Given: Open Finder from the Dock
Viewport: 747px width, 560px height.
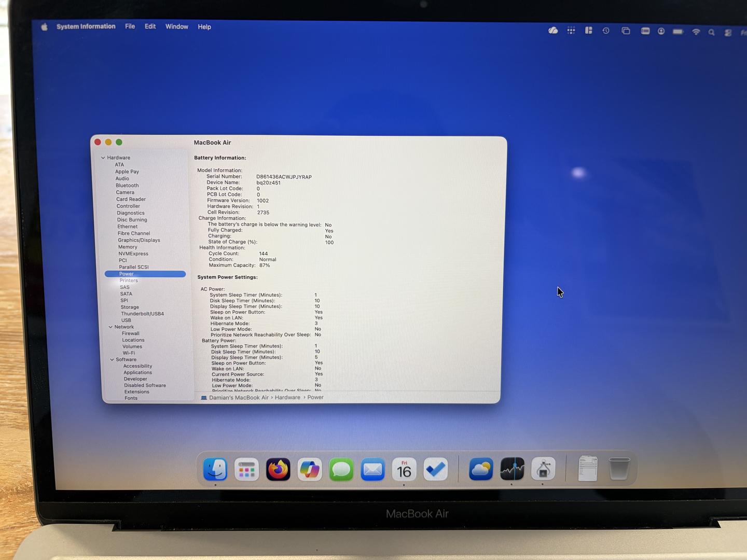Looking at the screenshot, I should (x=215, y=470).
